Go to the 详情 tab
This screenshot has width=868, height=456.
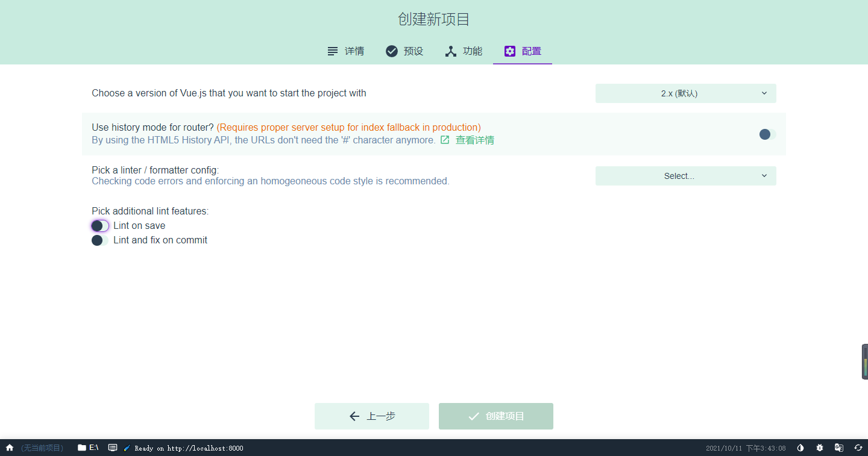[x=345, y=51]
